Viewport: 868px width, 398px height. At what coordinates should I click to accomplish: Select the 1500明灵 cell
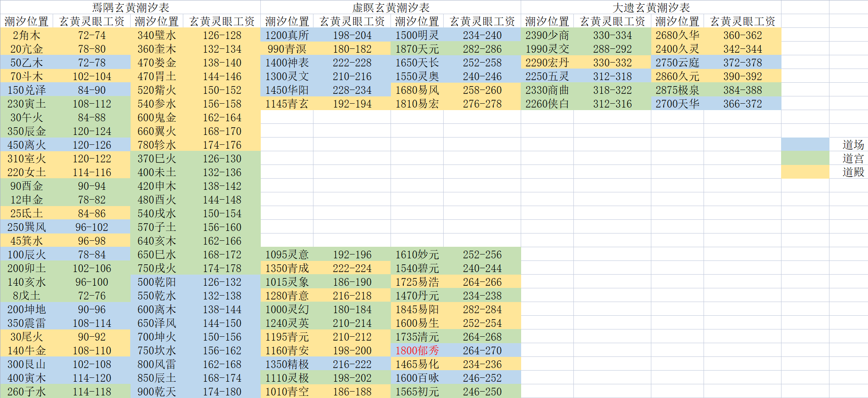click(x=417, y=35)
